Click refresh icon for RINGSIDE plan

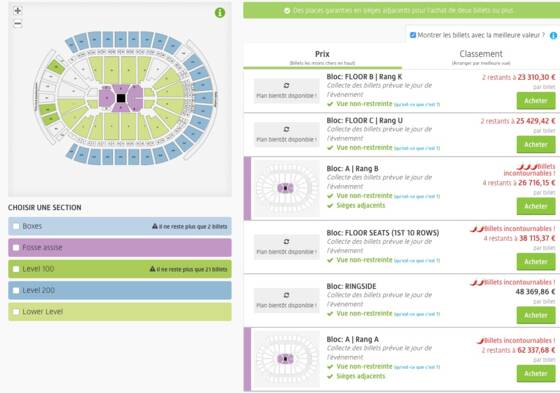[286, 295]
